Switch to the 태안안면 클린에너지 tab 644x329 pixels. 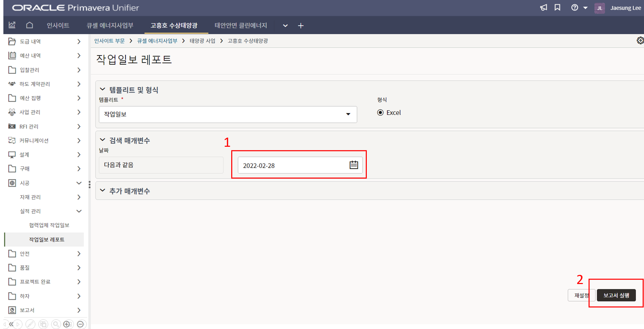[241, 25]
